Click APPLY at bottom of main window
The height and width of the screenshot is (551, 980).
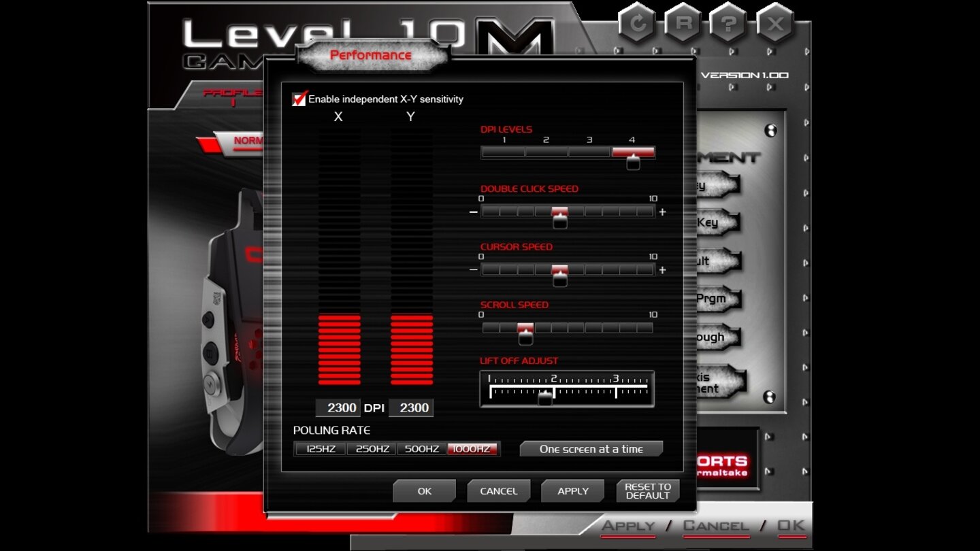628,526
